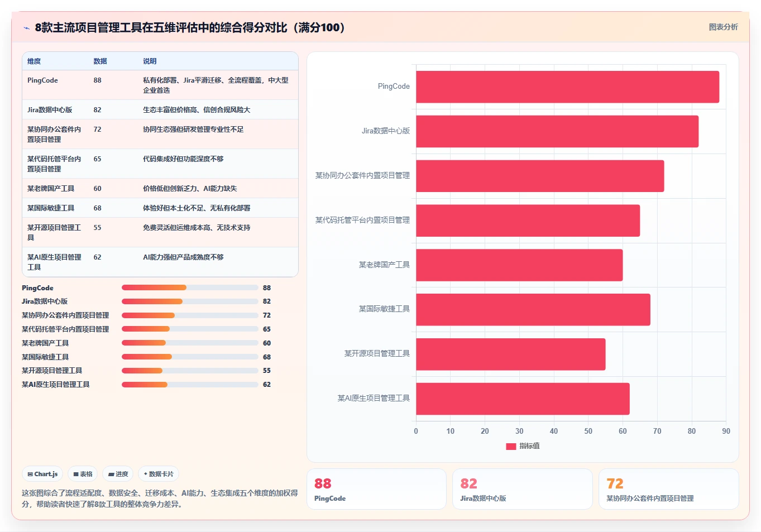Click the Jira数据中心版 progress bar
Screen dimensions: 761x532
click(x=190, y=301)
